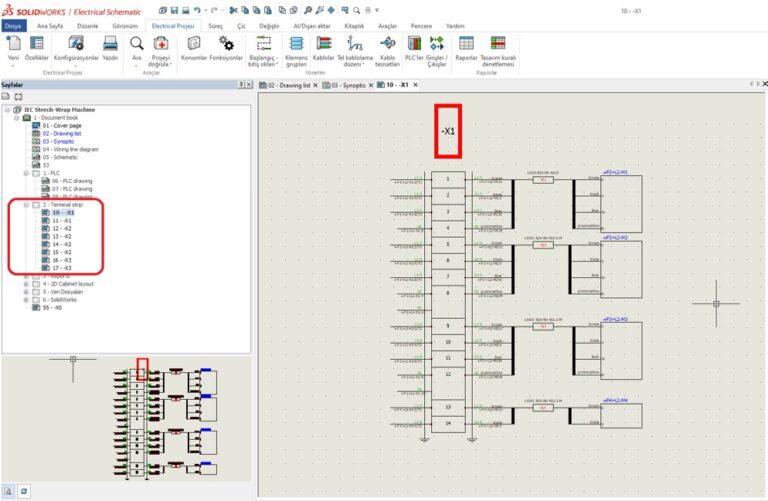Collapse the 2 - Terminal strip folder

click(x=26, y=204)
